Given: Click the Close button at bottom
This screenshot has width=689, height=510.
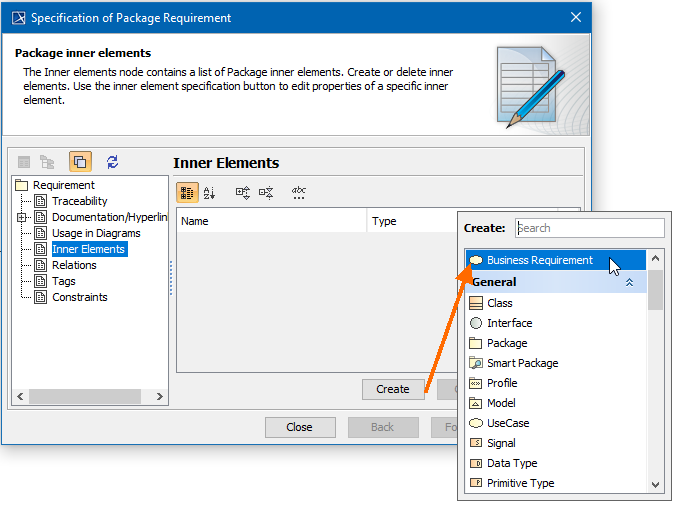Looking at the screenshot, I should coord(300,427).
